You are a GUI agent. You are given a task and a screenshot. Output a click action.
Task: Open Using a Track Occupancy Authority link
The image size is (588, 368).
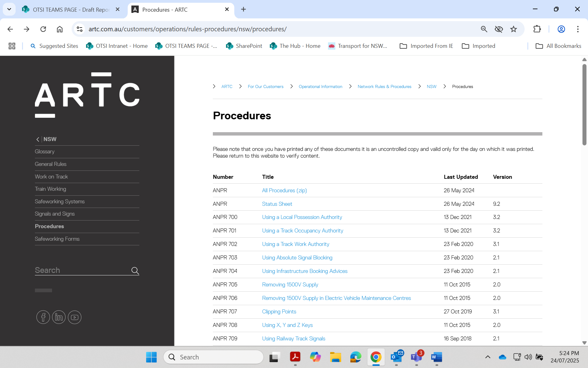point(303,231)
